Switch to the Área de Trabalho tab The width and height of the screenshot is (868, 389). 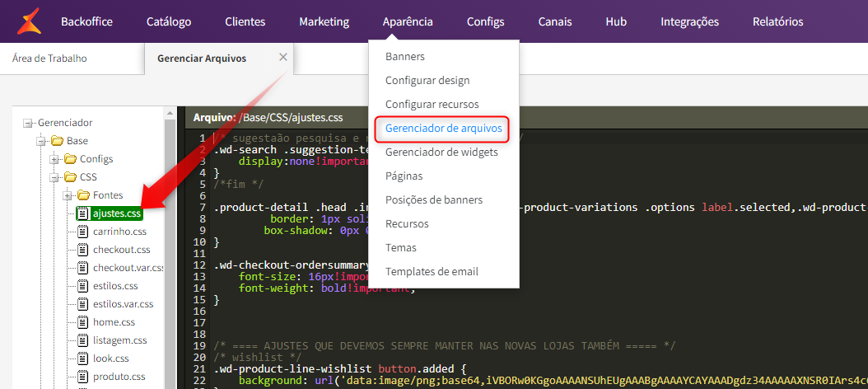click(x=49, y=59)
